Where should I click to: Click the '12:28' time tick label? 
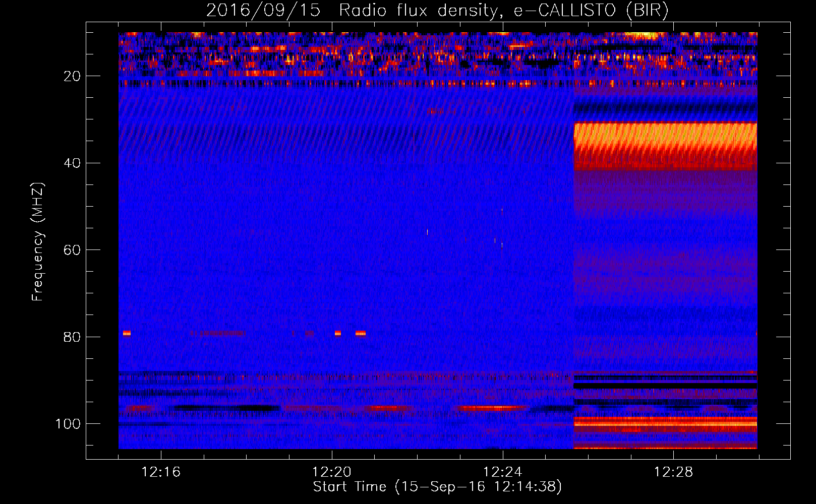(x=673, y=472)
